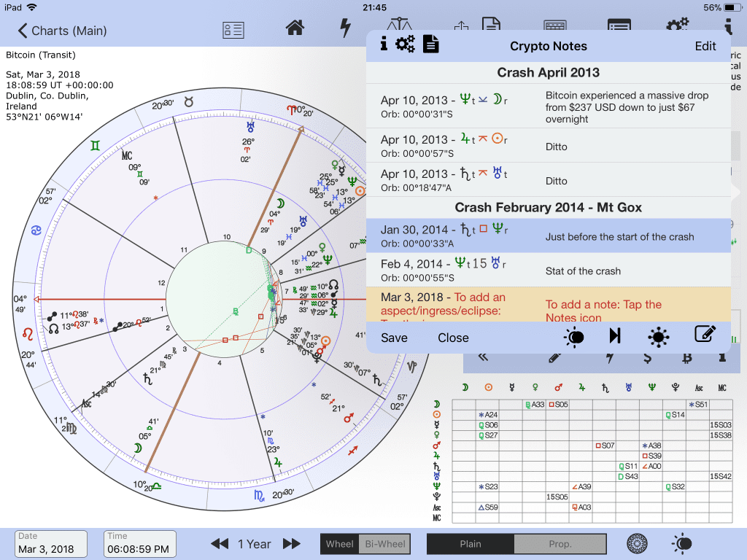This screenshot has width=747, height=560.
Task: Select the lightning bolt icon in top toolbar
Action: [345, 28]
